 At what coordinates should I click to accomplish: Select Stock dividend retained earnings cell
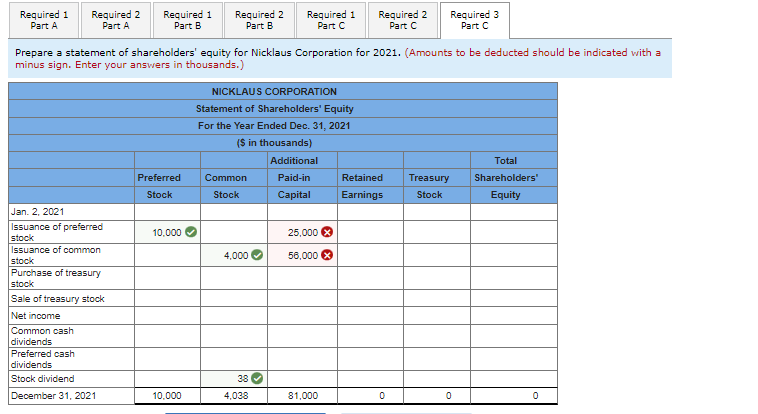[371, 378]
